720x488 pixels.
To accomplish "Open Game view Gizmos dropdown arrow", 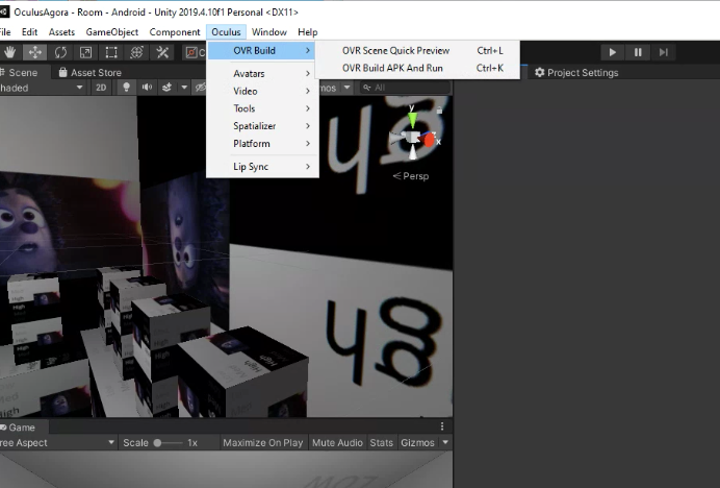I will click(x=445, y=443).
